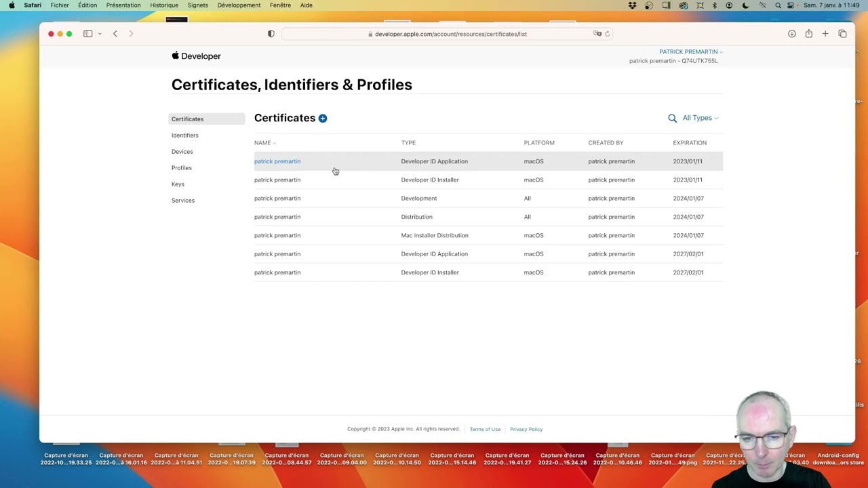The width and height of the screenshot is (868, 488).
Task: Open the Distribution certificate row
Action: coord(488,217)
